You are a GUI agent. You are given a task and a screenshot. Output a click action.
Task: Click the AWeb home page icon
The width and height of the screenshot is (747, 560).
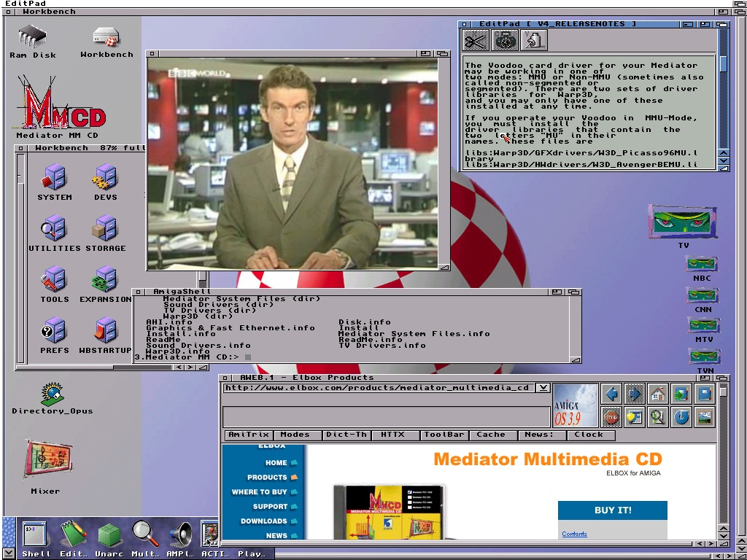click(x=658, y=394)
